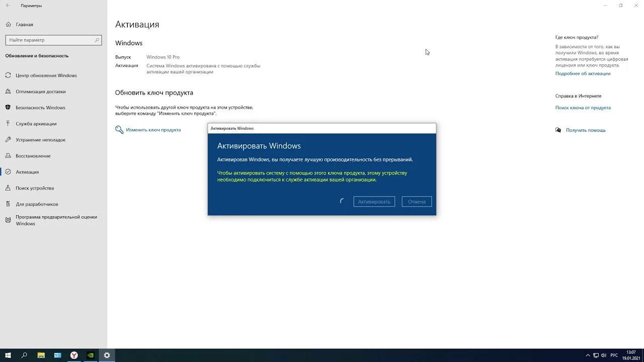Click the search magnifier in Найти параметр
Viewport: 644px width, 362px height.
click(x=97, y=40)
